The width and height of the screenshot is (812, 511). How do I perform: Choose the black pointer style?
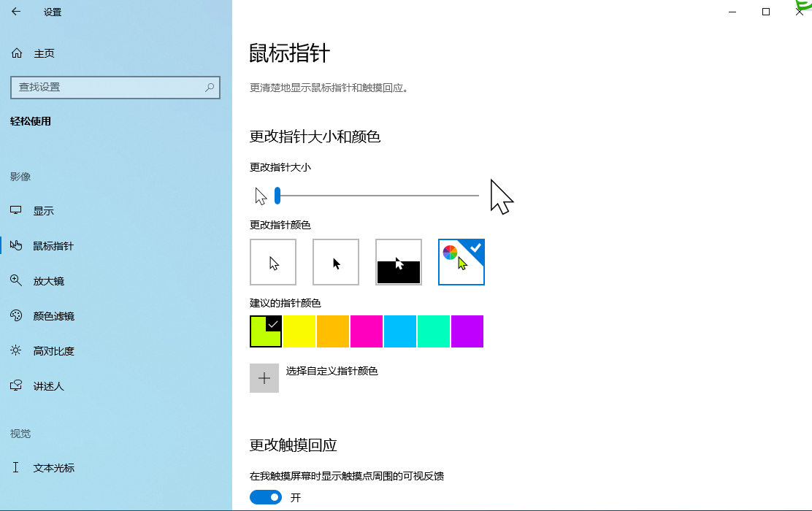(336, 262)
